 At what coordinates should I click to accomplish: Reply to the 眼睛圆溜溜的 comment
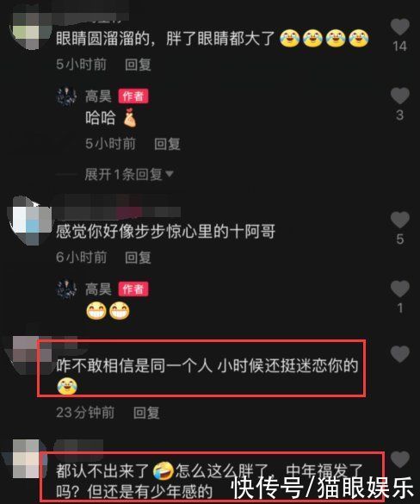coord(138,65)
